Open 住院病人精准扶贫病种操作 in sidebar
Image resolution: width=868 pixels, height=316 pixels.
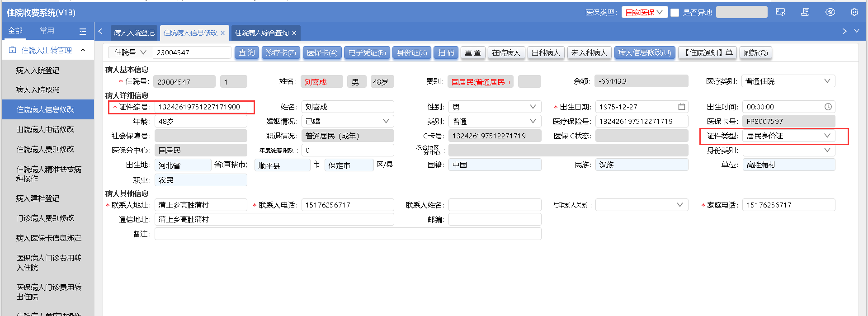click(48, 174)
